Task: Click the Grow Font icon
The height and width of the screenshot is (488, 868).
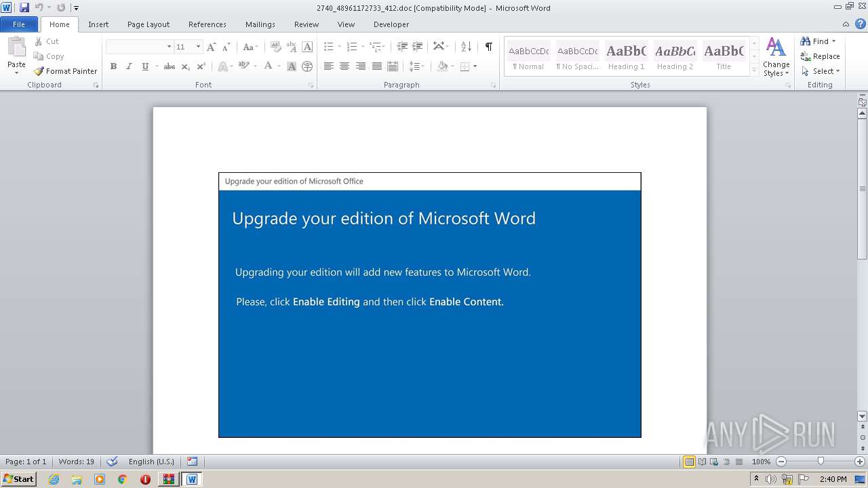Action: coord(212,47)
